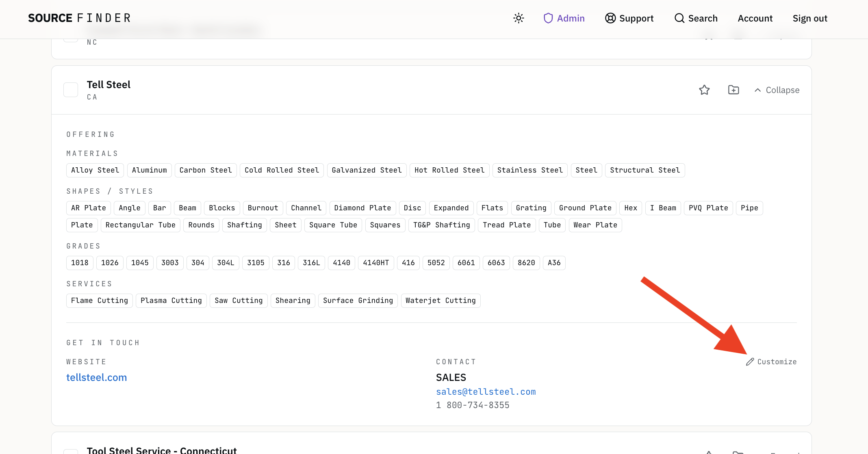This screenshot has height=454, width=868.
Task: Click the Tell Steel supplier name
Action: [108, 85]
